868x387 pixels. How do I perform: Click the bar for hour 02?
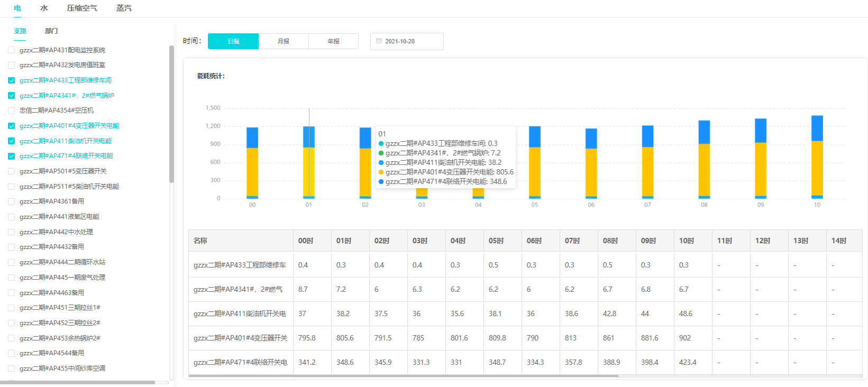pos(366,163)
